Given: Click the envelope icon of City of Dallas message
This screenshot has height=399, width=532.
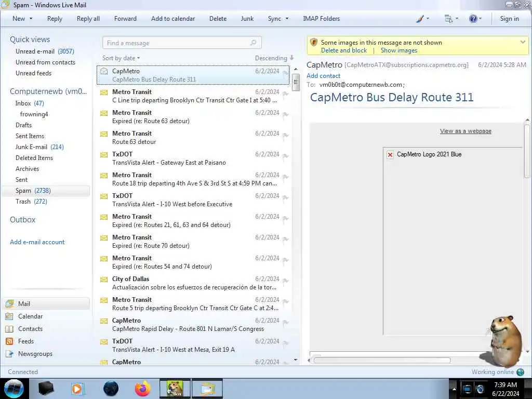Looking at the screenshot, I should (104, 280).
